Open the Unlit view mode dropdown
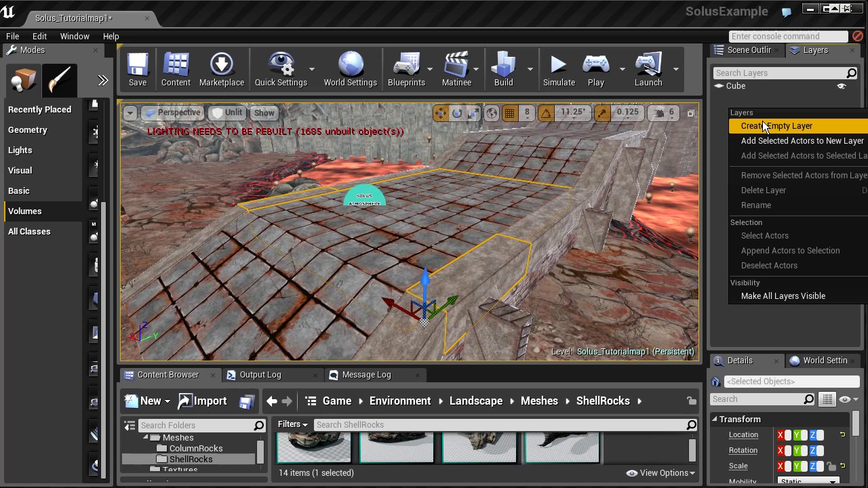The width and height of the screenshot is (868, 488). click(x=226, y=113)
